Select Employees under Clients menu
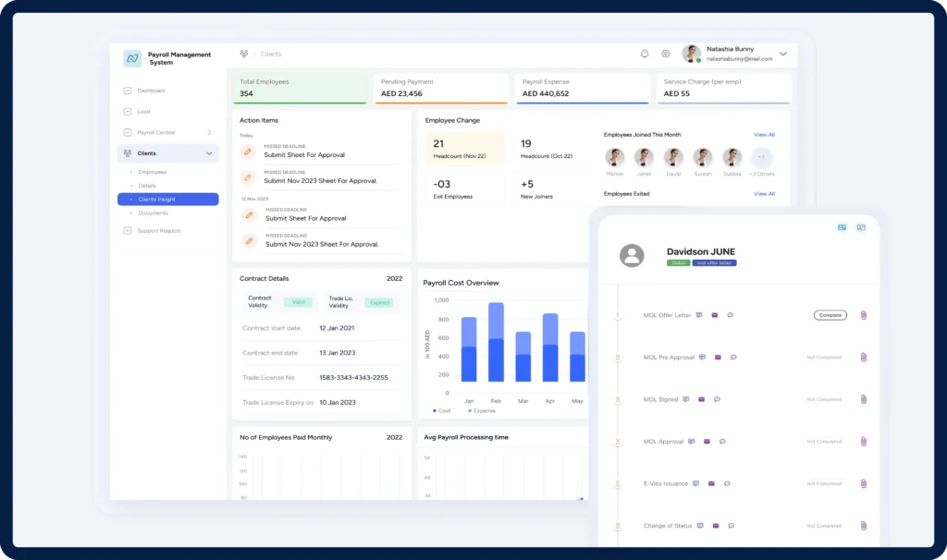This screenshot has width=947, height=560. click(153, 172)
